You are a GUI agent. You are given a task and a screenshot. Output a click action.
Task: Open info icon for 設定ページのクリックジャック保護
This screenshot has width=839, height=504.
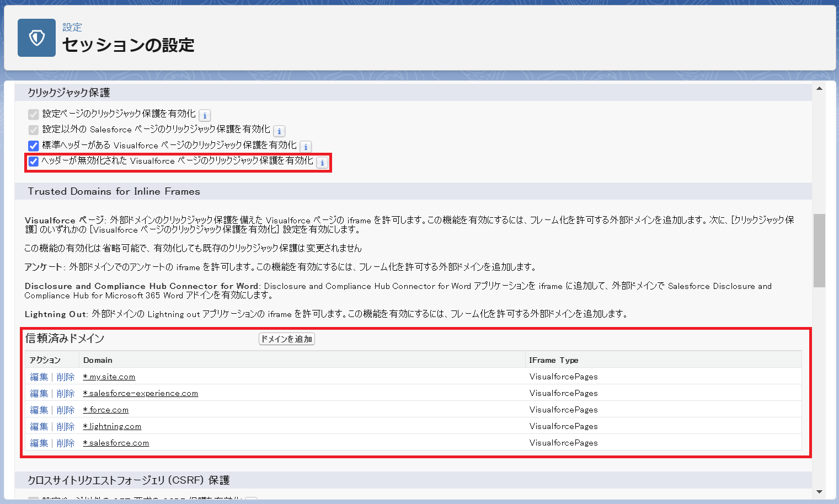click(205, 116)
